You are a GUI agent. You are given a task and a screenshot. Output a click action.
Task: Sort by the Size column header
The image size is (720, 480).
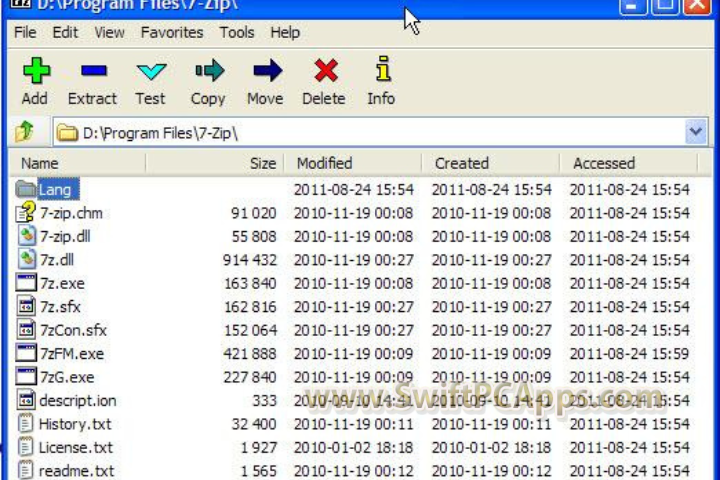pos(215,164)
